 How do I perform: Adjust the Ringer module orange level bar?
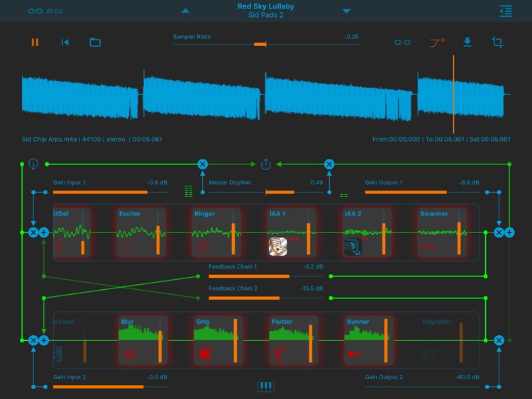[233, 239]
